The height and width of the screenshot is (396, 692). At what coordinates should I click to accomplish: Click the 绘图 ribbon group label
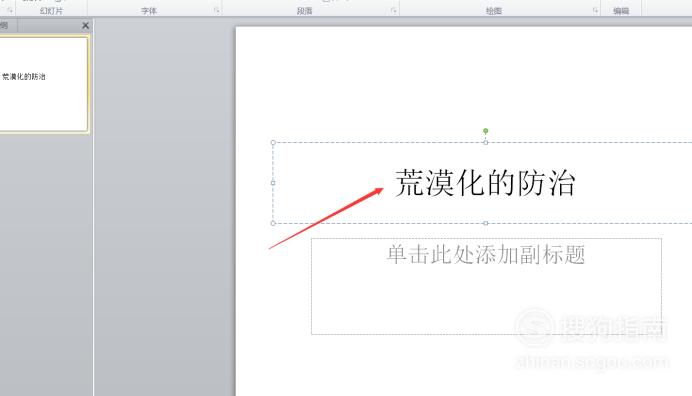494,11
